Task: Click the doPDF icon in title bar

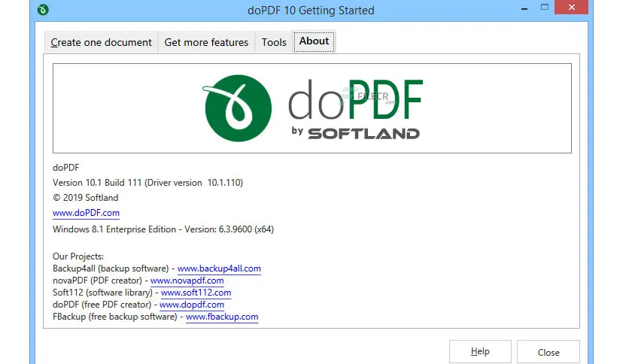Action: pyautogui.click(x=44, y=11)
